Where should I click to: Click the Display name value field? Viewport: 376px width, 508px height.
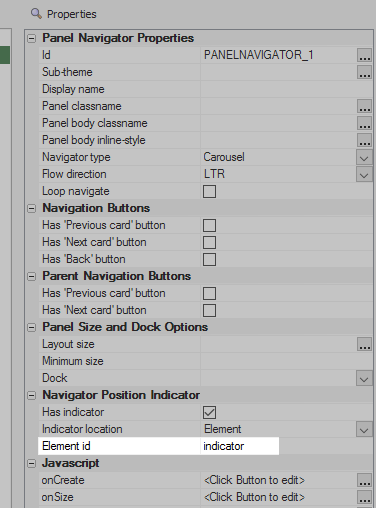(x=286, y=89)
